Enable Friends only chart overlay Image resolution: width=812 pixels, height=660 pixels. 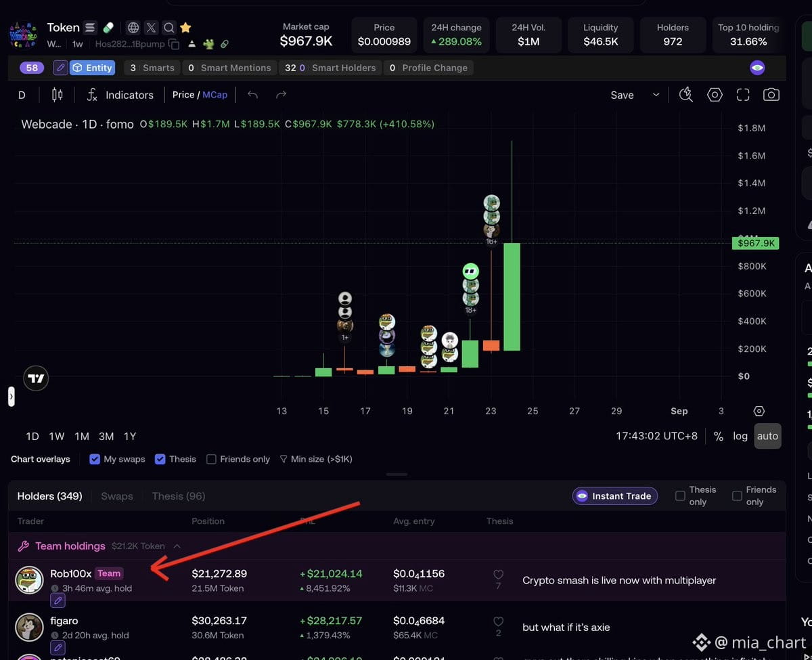tap(211, 459)
